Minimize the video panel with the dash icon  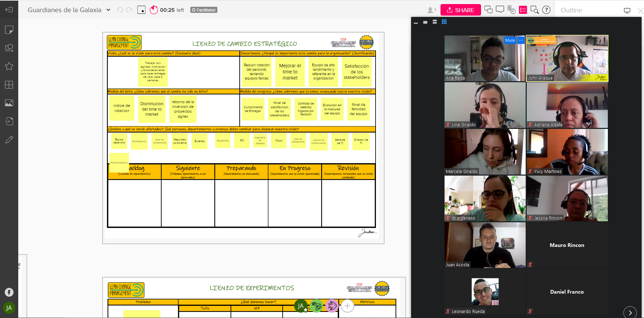[416, 22]
